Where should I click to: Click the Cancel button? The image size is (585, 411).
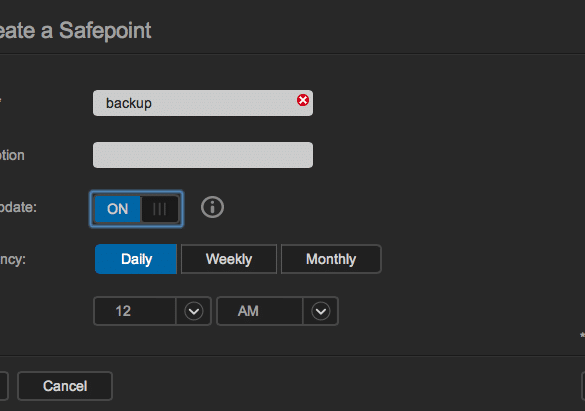pos(65,386)
